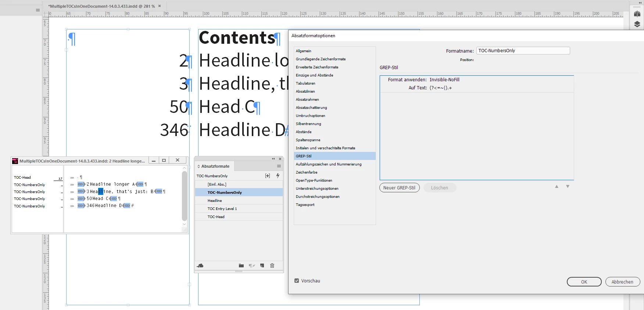
Task: Select the GREP-Stil section
Action: click(x=334, y=156)
